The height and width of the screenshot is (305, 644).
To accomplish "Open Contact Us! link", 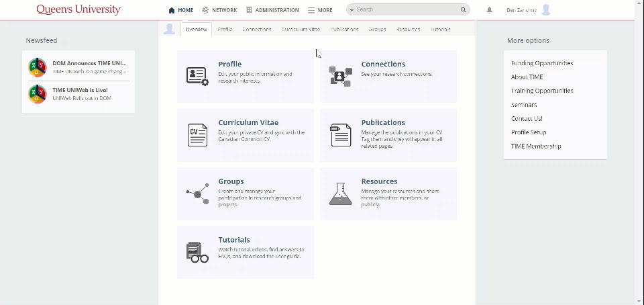I will [527, 118].
